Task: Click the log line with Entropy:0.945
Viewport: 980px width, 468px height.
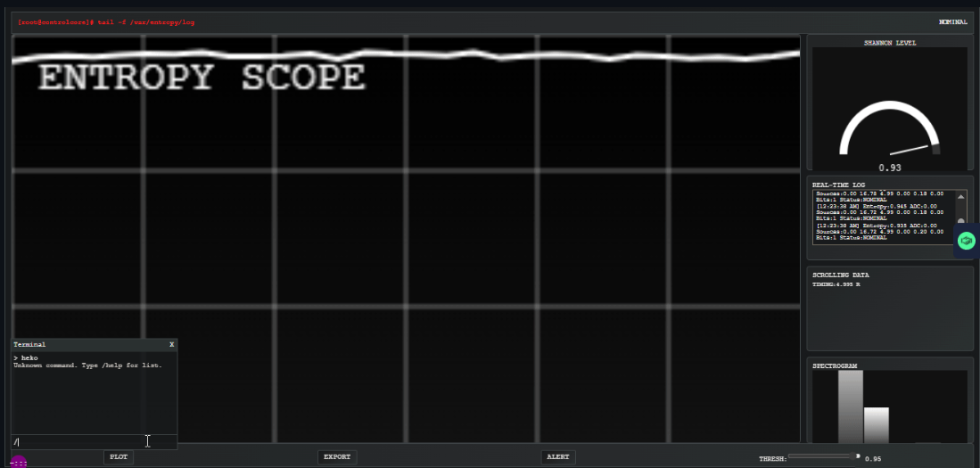Action: 877,206
